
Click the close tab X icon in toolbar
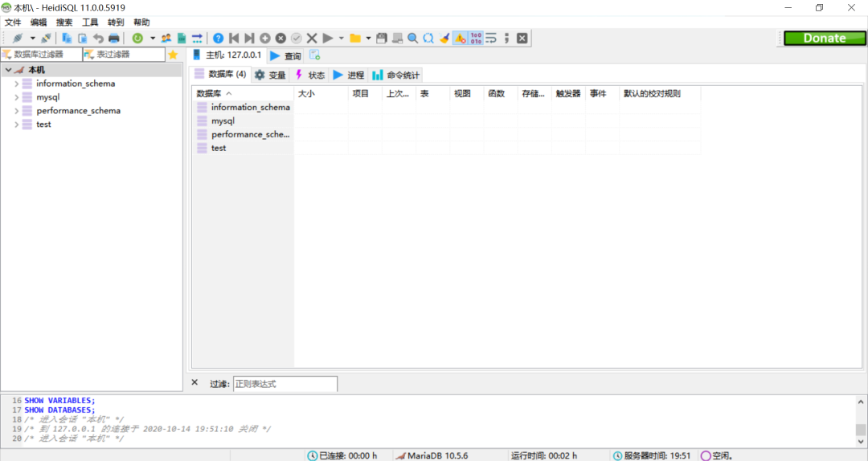522,39
